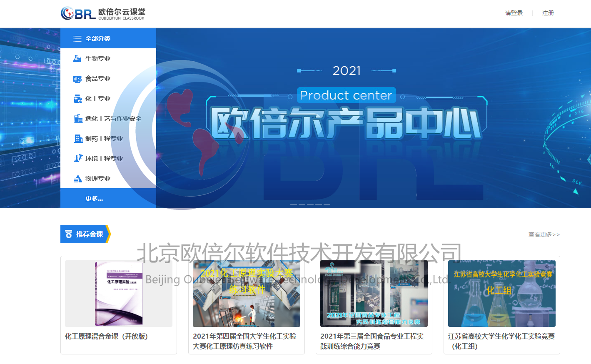
Task: Open 全国食品专业工程 competition thumbnail
Action: coord(374,294)
